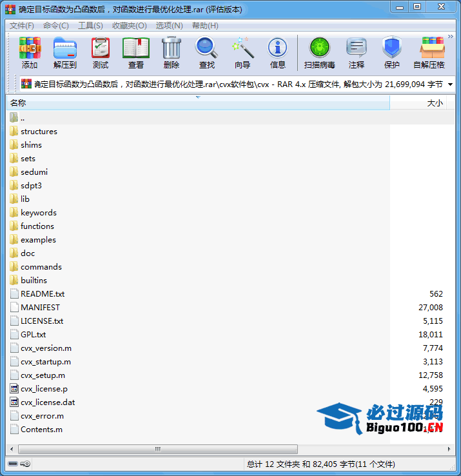The height and width of the screenshot is (476, 461).
Task: Select the sedumi folder
Action: coord(34,172)
